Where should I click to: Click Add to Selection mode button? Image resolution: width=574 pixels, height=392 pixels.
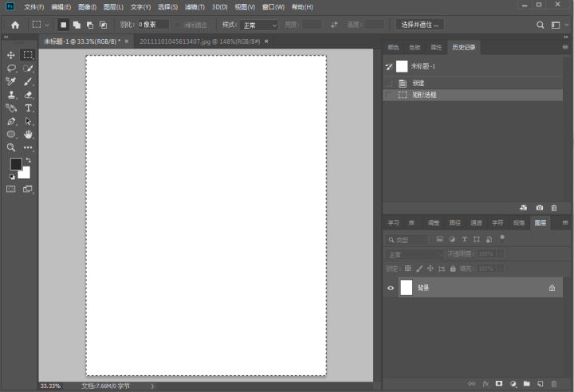[x=77, y=25]
